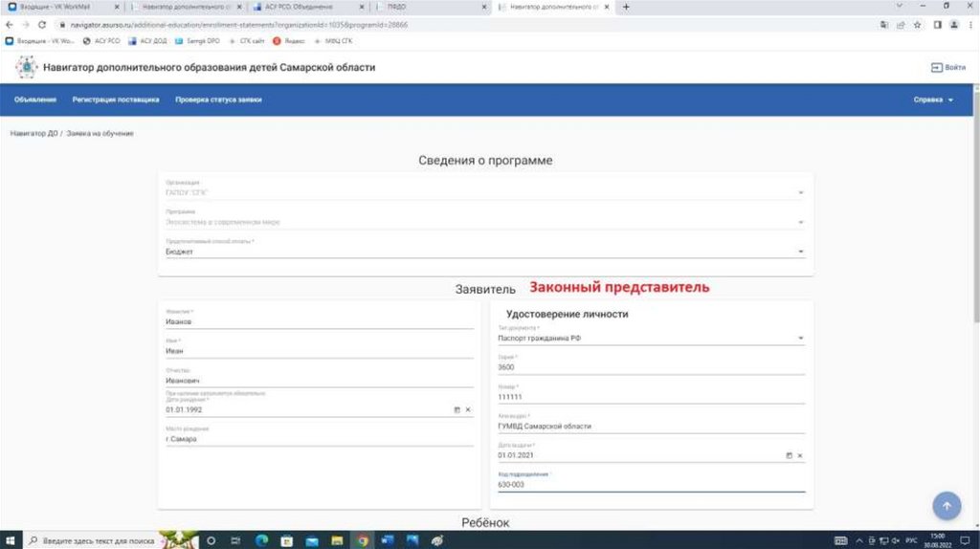Go to Регистрация поставщика
Viewport: 980px width, 549px height.
click(x=115, y=99)
